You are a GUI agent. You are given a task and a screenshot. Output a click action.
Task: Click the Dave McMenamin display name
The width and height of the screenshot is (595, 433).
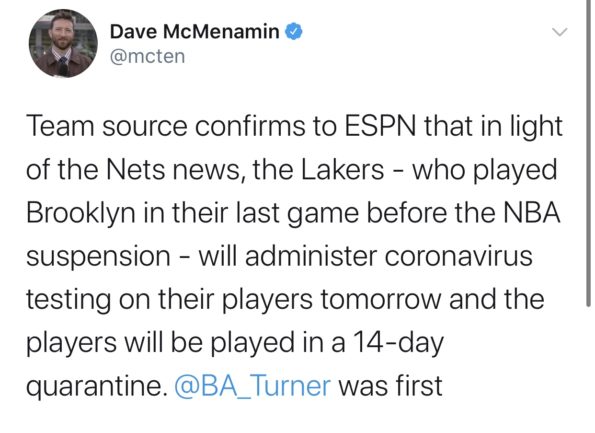coord(195,31)
